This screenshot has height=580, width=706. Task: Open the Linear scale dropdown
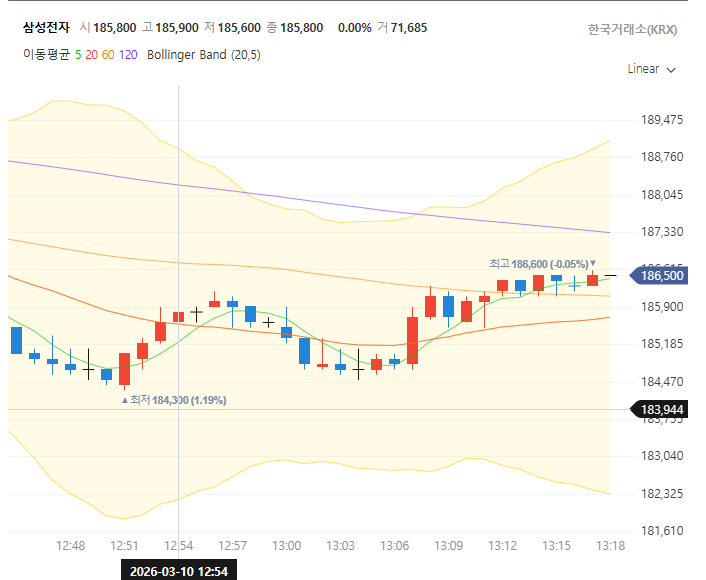[652, 69]
